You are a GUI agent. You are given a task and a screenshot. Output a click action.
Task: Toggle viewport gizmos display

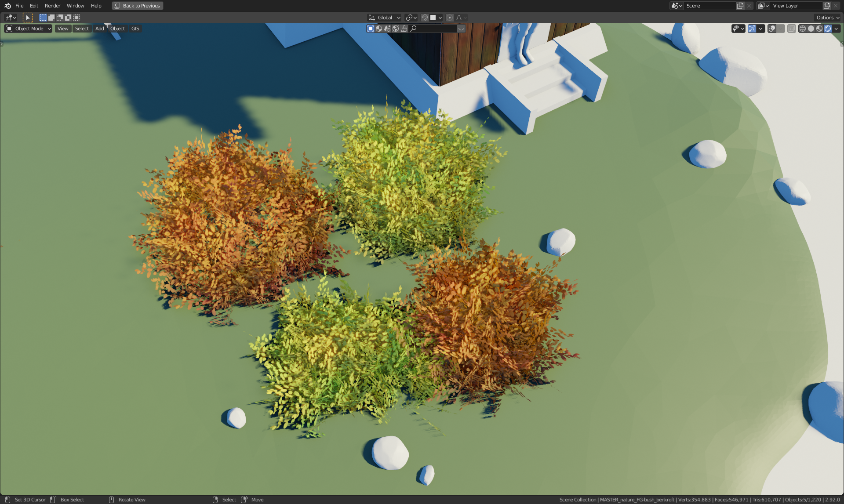752,29
